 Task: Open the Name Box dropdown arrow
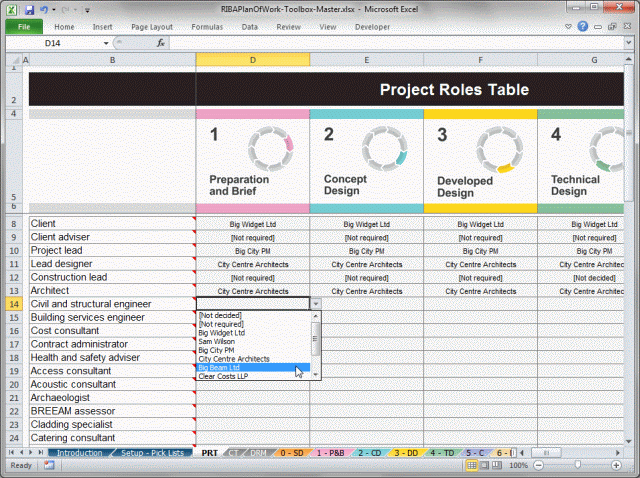106,43
